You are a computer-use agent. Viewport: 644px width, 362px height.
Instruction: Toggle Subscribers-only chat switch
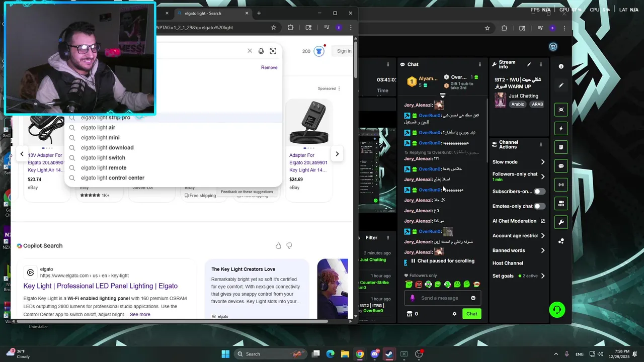pyautogui.click(x=539, y=192)
